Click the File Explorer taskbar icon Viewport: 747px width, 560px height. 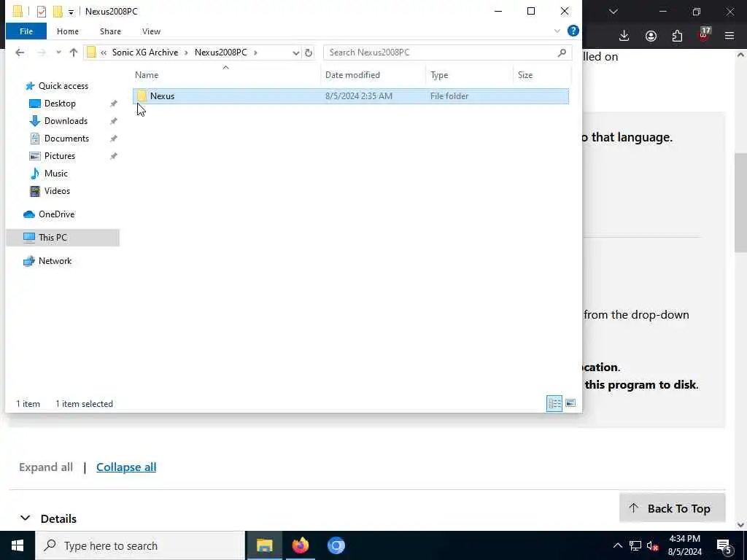(264, 545)
